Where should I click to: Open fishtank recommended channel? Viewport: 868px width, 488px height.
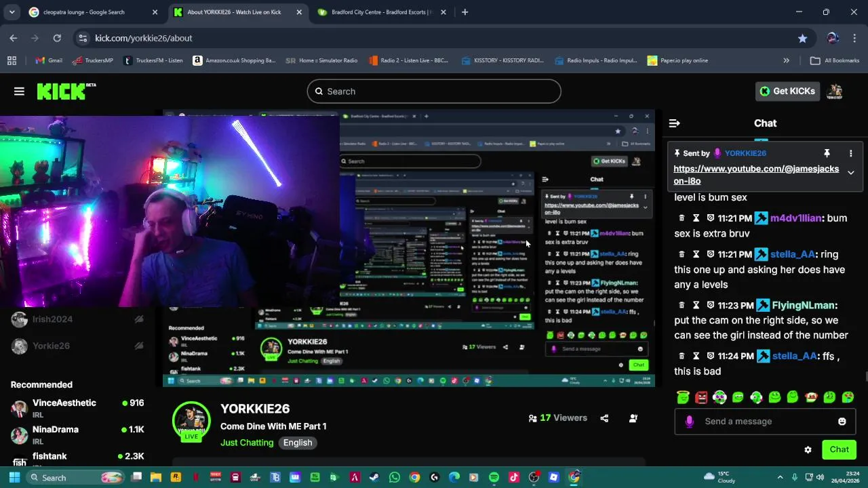point(78,459)
